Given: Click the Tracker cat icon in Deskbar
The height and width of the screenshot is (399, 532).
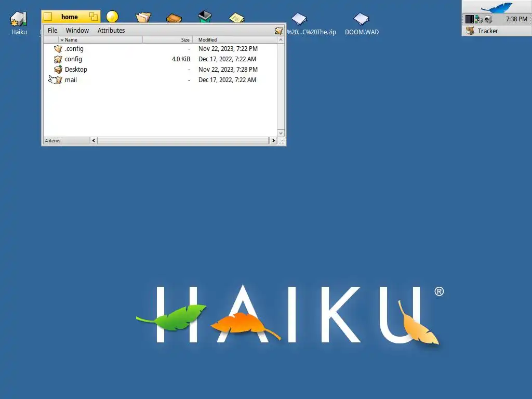Looking at the screenshot, I should [x=470, y=31].
